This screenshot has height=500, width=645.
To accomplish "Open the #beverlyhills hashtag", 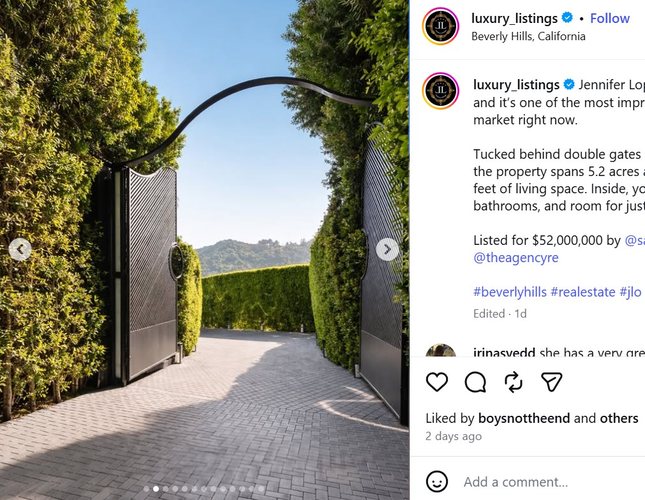I will (510, 292).
